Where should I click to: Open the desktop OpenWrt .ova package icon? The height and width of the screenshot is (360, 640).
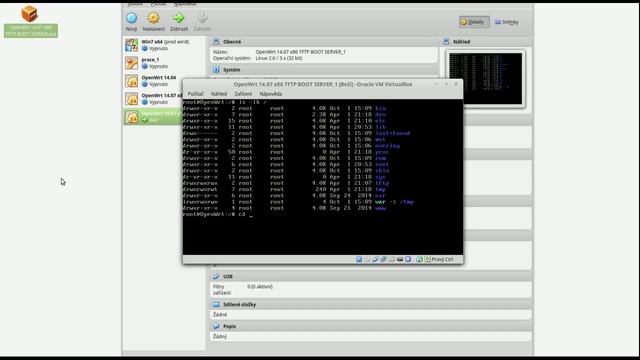[30, 14]
